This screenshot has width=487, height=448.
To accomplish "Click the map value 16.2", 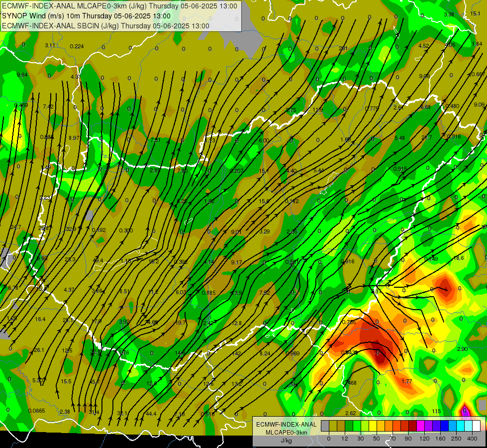I will 154,261.
